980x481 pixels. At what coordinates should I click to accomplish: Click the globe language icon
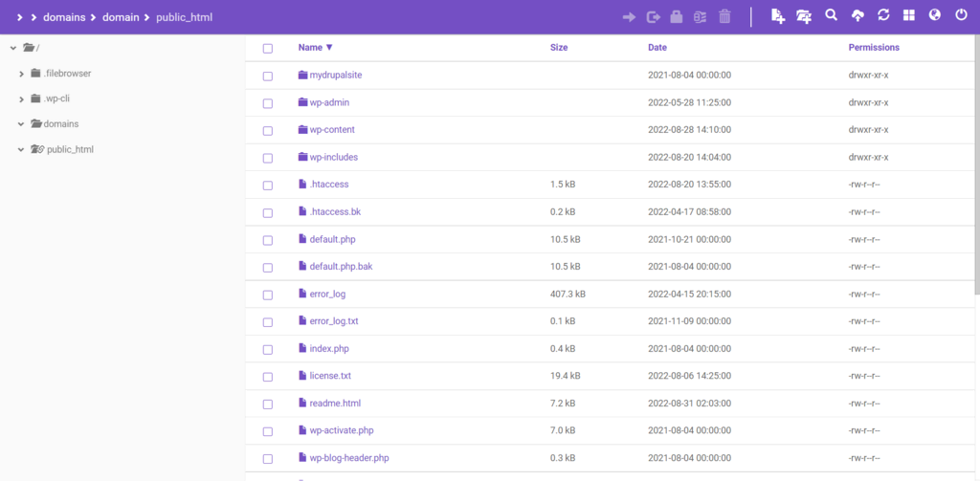[x=935, y=16]
